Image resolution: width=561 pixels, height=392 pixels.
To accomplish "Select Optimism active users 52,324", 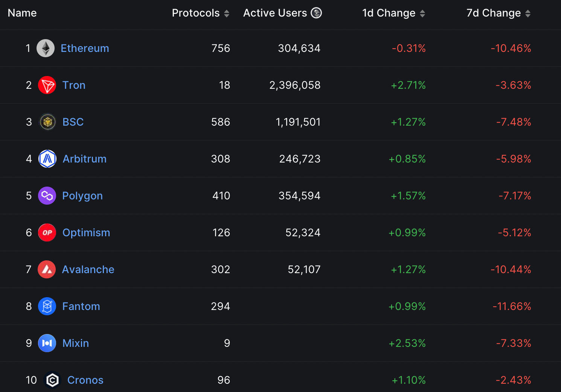I will tap(303, 232).
